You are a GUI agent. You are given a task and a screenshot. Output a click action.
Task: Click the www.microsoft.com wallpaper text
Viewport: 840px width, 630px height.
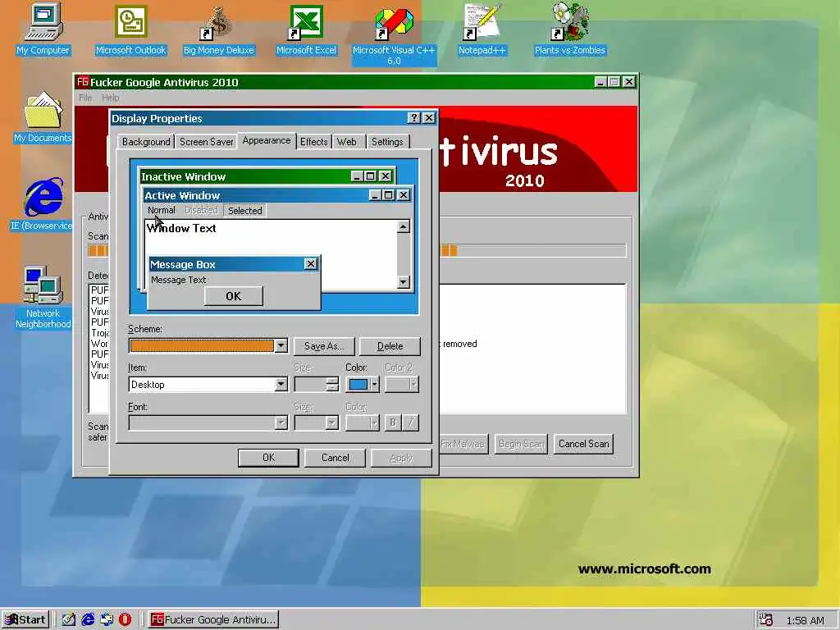coord(645,569)
